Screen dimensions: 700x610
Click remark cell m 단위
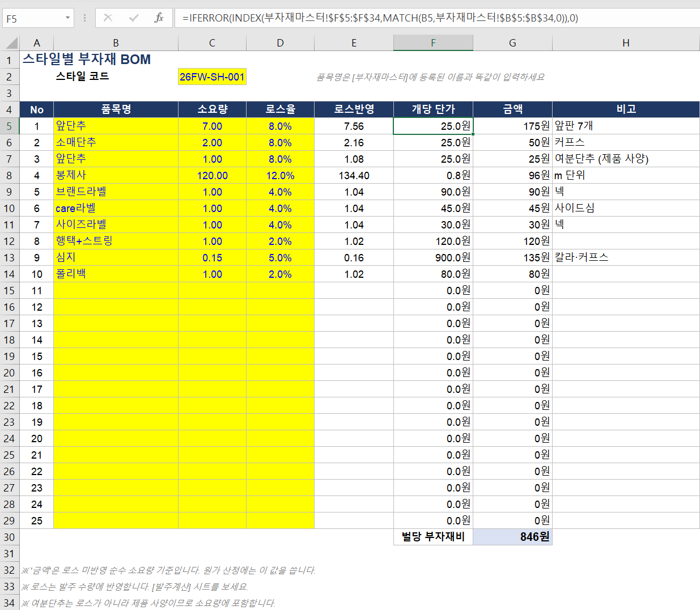point(626,175)
